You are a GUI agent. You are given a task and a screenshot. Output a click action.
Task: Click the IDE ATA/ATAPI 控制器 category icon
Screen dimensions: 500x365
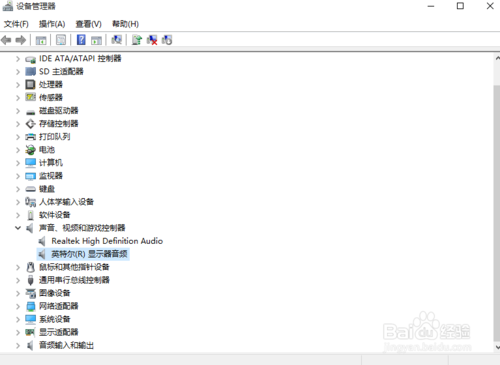click(x=31, y=59)
